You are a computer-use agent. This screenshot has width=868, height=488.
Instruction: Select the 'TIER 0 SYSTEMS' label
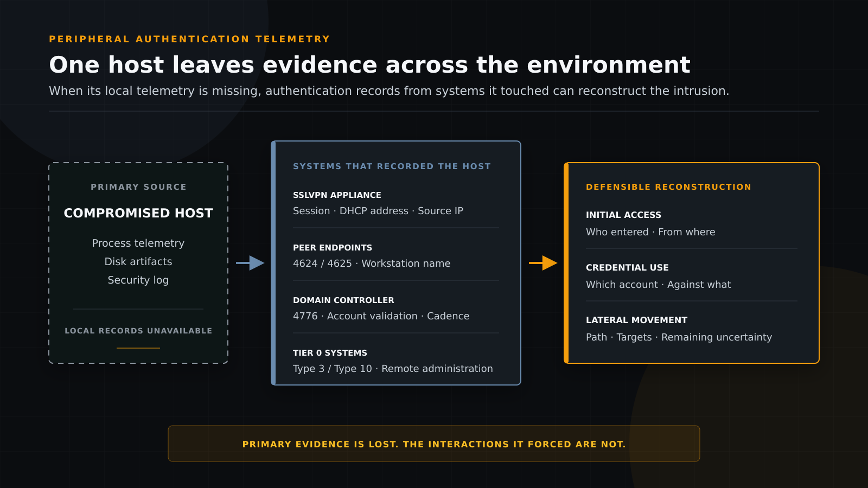330,353
